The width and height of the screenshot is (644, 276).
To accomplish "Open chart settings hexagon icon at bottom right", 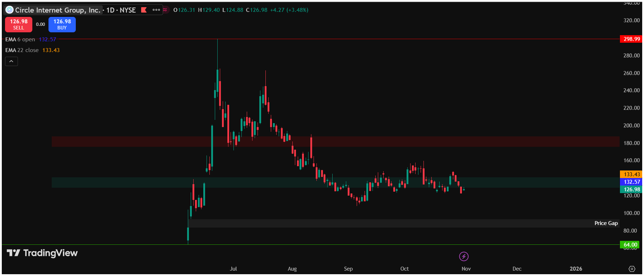I will click(x=632, y=269).
